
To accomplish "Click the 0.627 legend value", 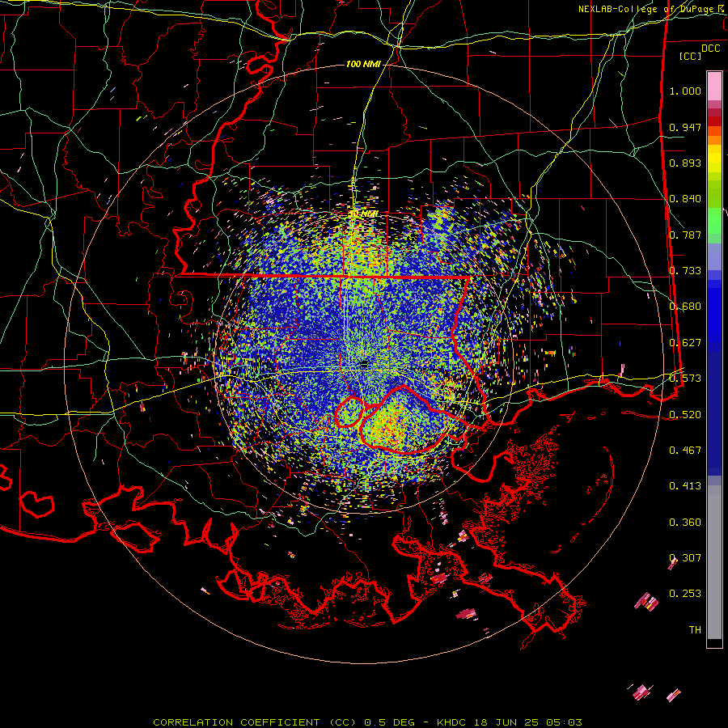I will [x=685, y=343].
